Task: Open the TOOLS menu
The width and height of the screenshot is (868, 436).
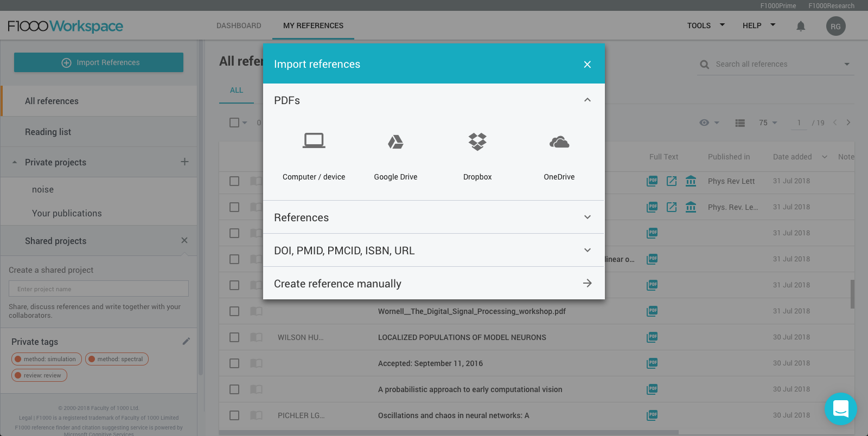Action: pos(706,25)
